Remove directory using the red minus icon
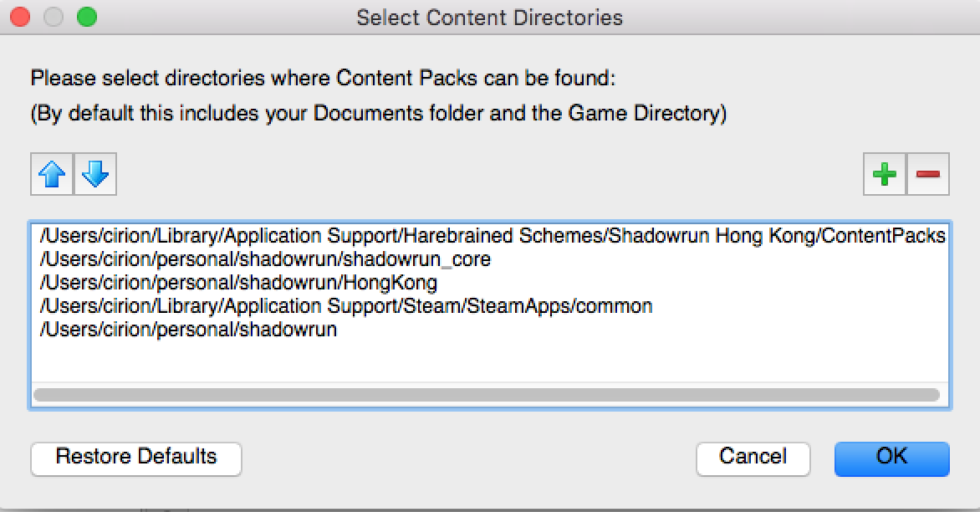The height and width of the screenshot is (512, 980). [928, 175]
